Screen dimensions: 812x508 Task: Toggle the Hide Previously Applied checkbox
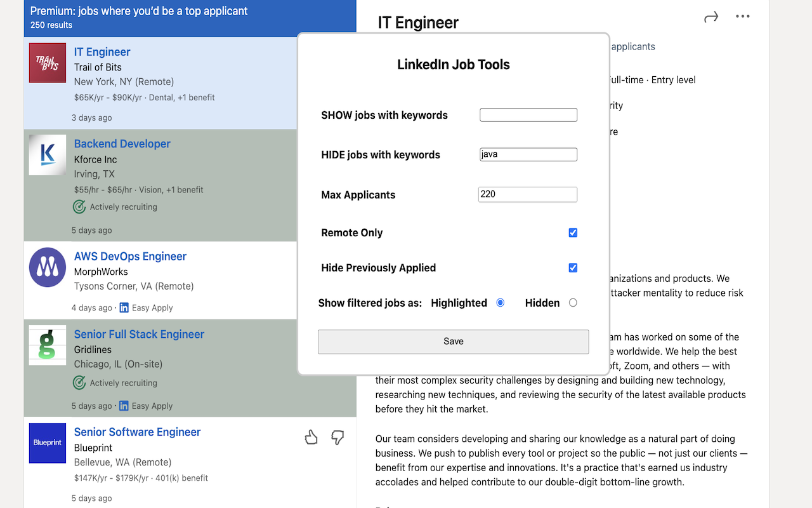(x=573, y=268)
